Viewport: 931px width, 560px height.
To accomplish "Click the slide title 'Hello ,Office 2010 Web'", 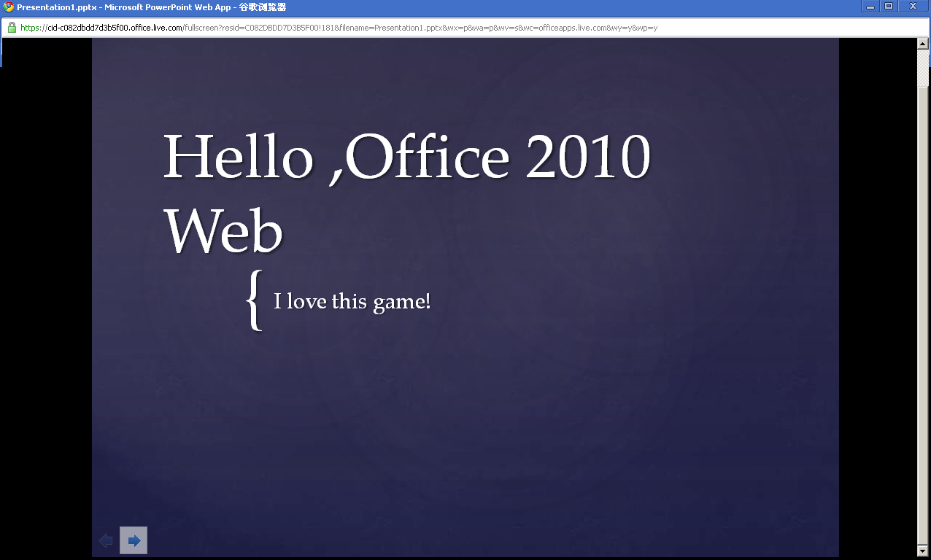I will (407, 193).
